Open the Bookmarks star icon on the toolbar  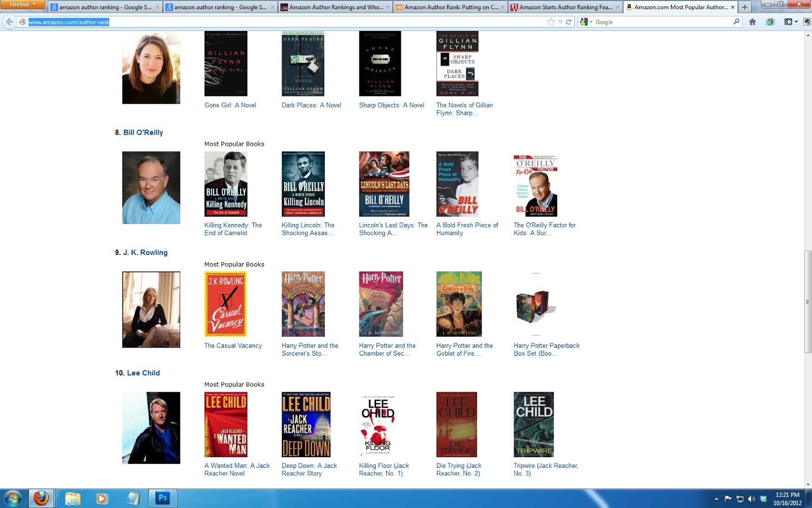[788, 22]
